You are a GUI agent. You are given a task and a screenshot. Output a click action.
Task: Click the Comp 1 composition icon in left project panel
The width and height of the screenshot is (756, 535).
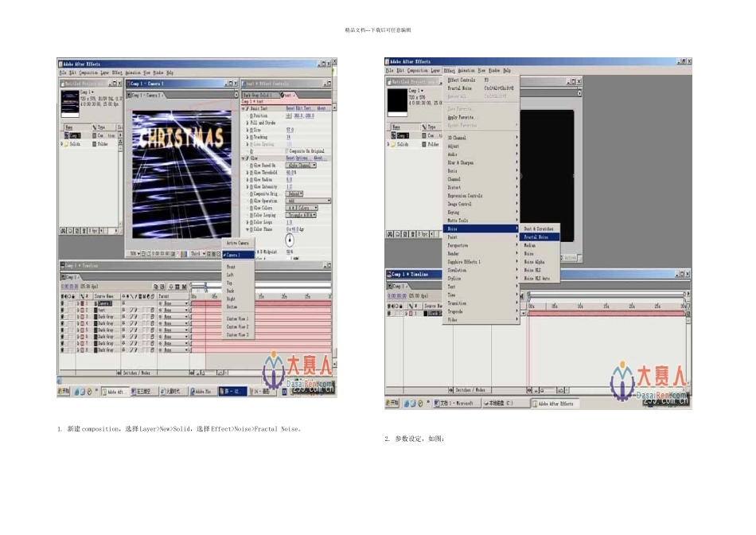coord(65,136)
